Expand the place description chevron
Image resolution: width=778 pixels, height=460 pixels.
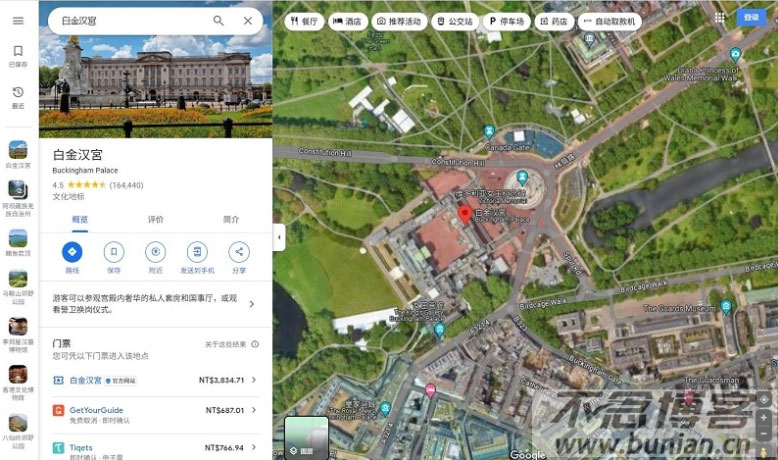click(x=252, y=304)
